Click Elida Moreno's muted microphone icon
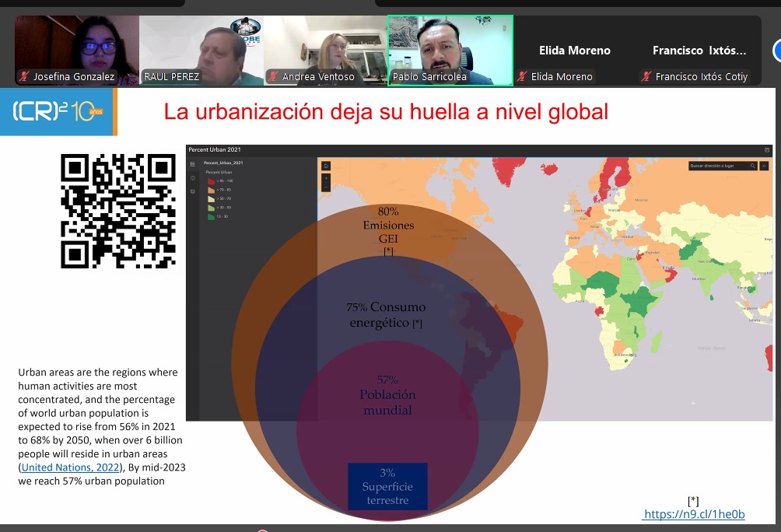This screenshot has width=781, height=532. [522, 76]
